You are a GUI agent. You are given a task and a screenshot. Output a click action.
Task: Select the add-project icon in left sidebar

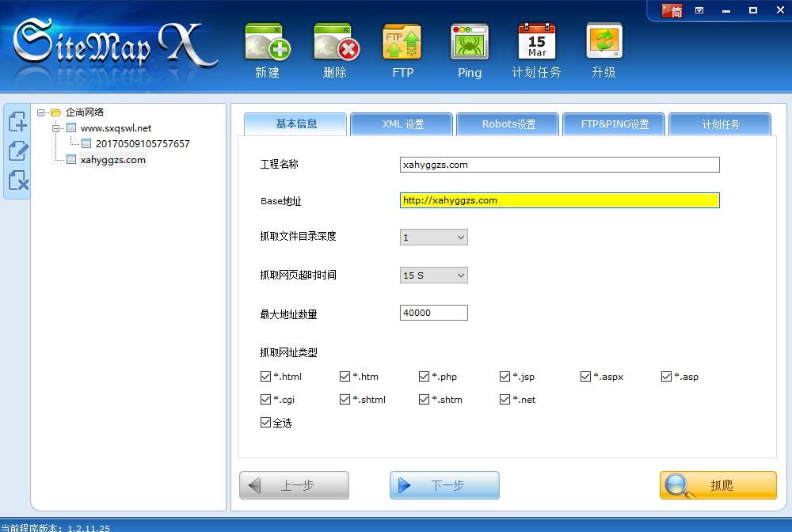[17, 121]
